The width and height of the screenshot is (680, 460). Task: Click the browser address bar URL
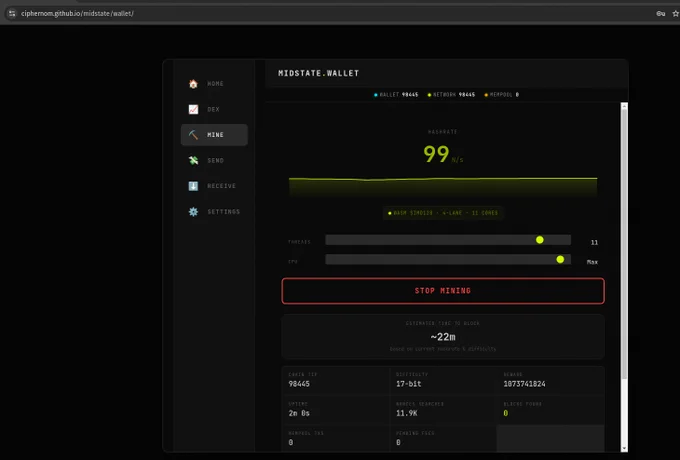[77, 13]
